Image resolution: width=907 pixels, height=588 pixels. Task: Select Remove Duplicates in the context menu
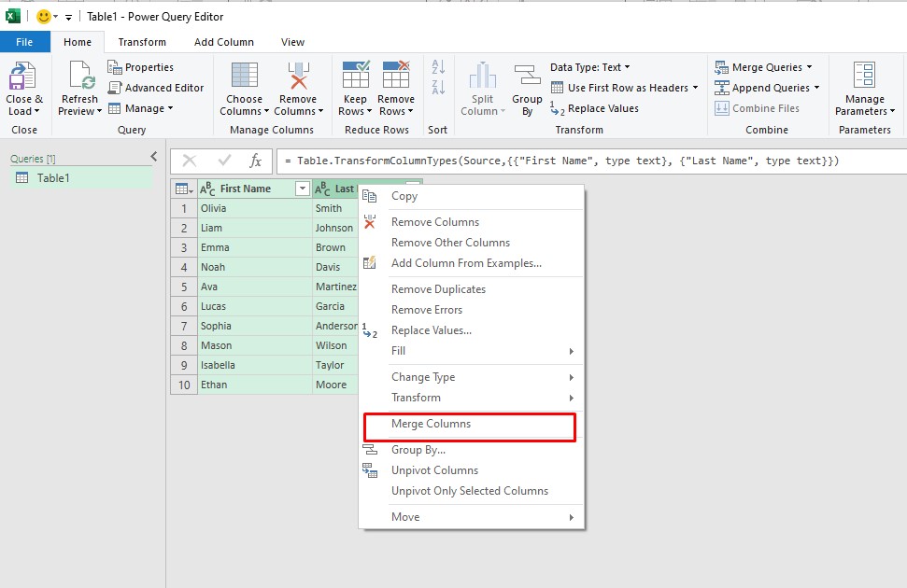point(438,289)
